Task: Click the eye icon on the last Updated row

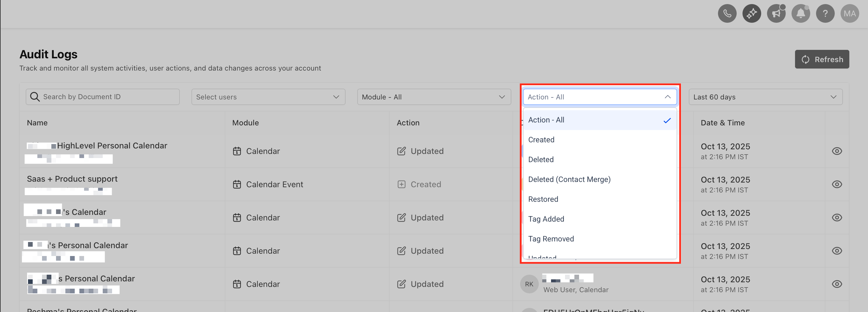Action: (x=837, y=284)
